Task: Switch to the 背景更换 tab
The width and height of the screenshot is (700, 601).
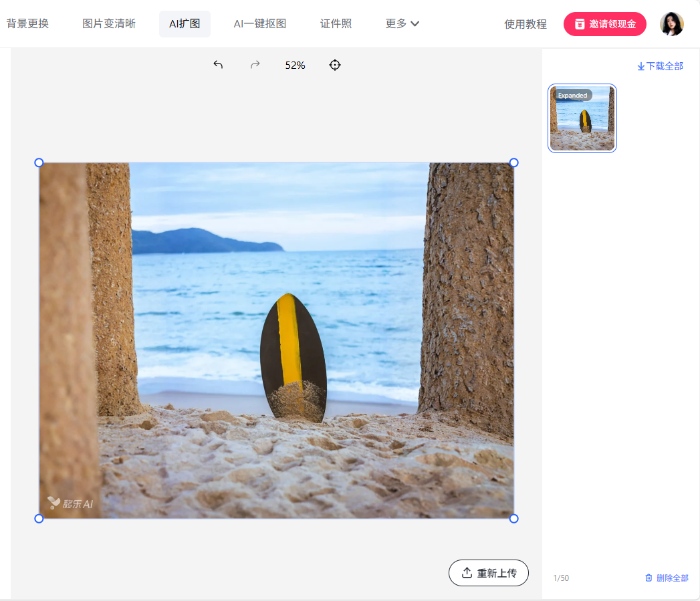Action: click(x=27, y=24)
